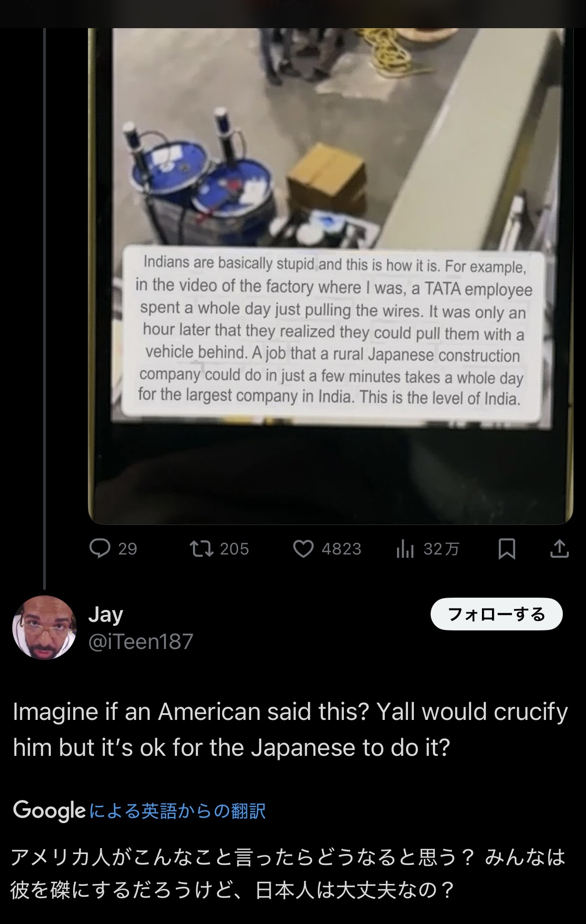The height and width of the screenshot is (924, 586).
Task: Select the "Imagine if an American said this" post text
Action: point(290,729)
